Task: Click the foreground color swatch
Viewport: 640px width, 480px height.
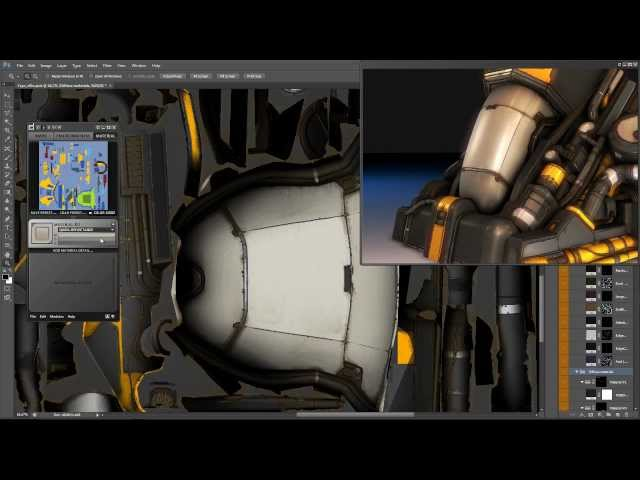Action: pyautogui.click(x=5, y=277)
